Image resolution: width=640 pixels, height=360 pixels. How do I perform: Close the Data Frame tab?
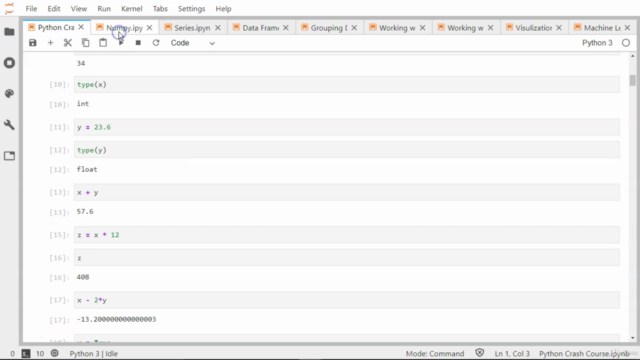click(286, 28)
